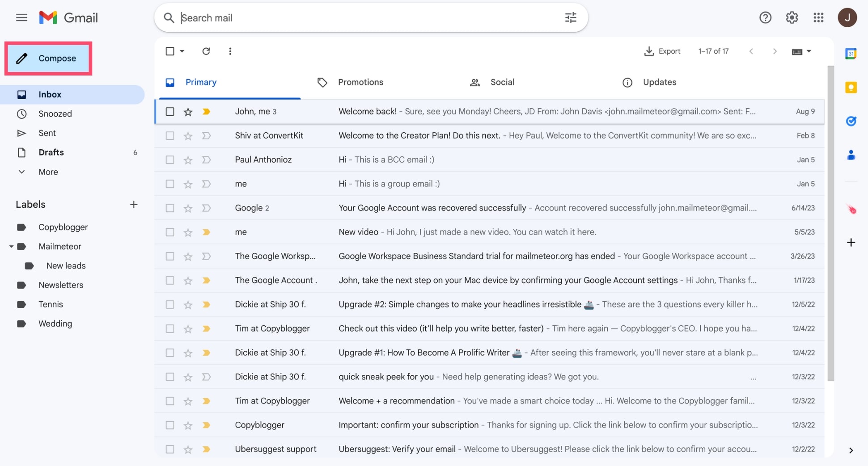The height and width of the screenshot is (466, 868).
Task: Star the Shiv at ConvertKit email
Action: [x=188, y=136]
